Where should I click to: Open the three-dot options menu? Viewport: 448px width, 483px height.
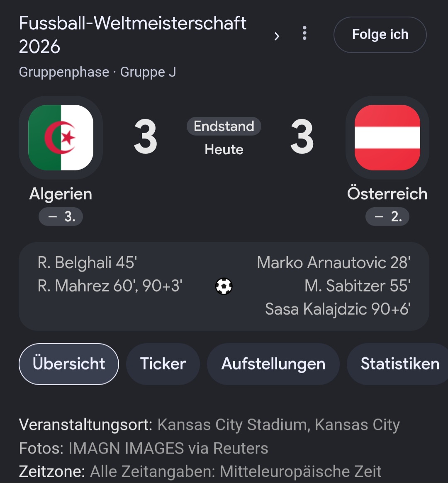click(304, 33)
